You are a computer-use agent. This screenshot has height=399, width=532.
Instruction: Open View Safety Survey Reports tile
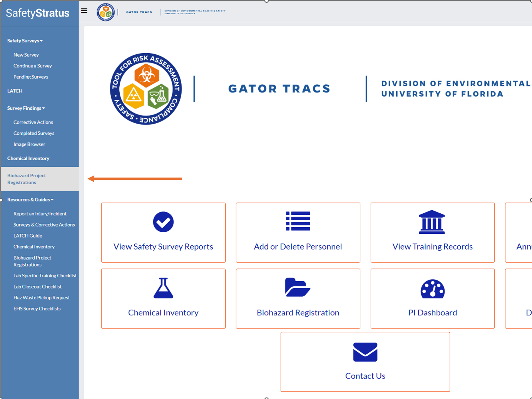click(163, 233)
